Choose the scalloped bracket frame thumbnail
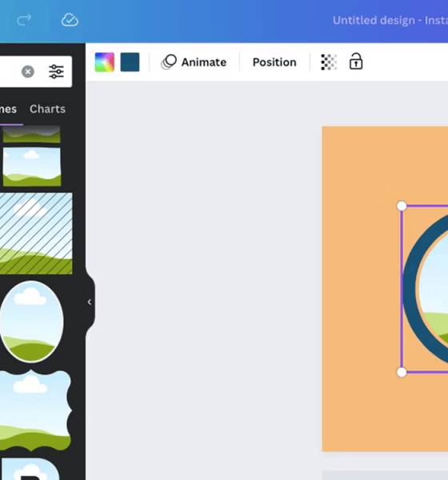The image size is (448, 480). point(35,410)
